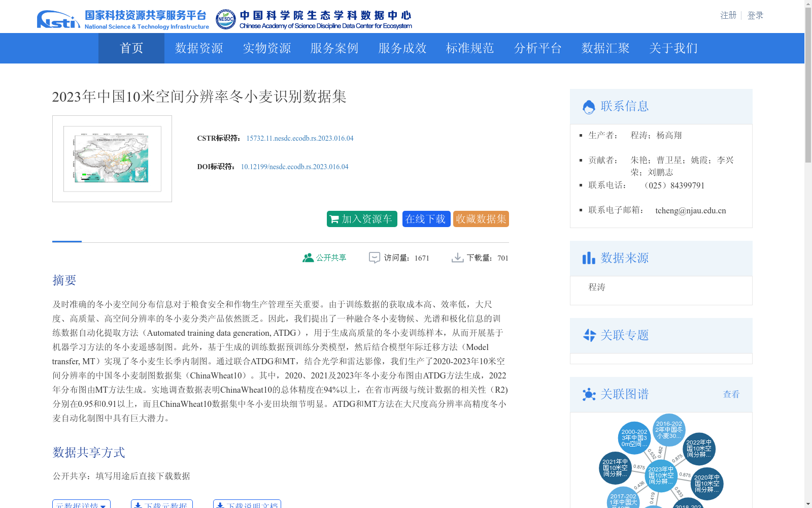The image size is (812, 508).
Task: Select the 2022年中国10米空间分辨 graph node
Action: [699, 449]
